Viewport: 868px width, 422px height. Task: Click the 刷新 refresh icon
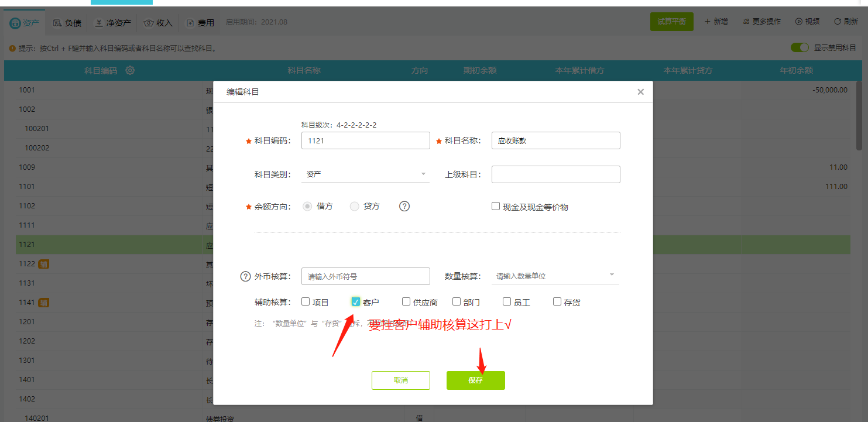[838, 22]
